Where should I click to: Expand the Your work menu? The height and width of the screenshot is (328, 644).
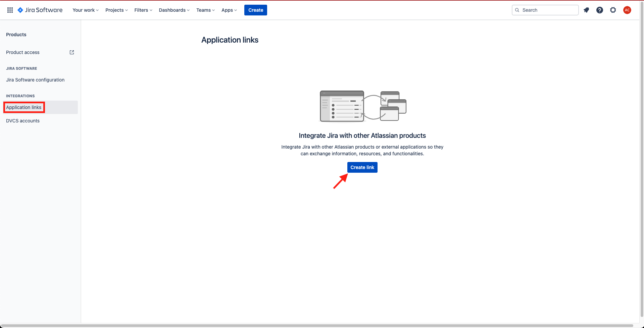86,10
